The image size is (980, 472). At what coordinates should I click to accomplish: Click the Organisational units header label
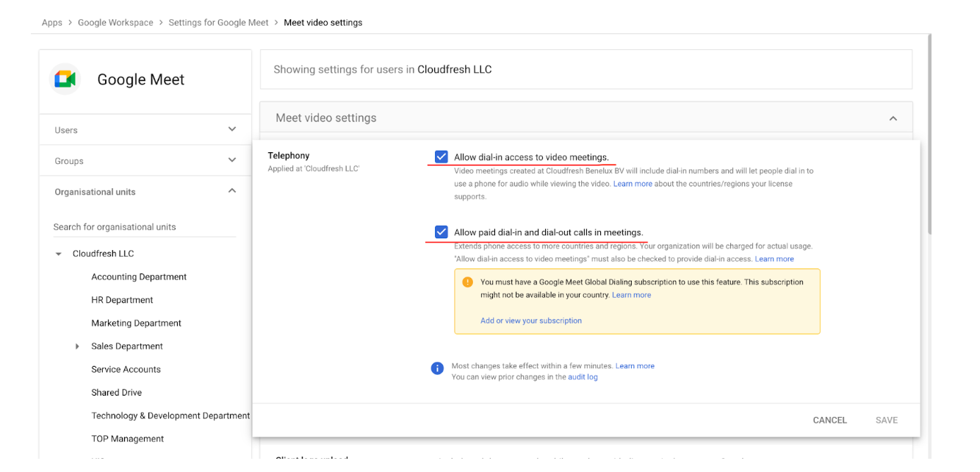pyautogui.click(x=95, y=192)
